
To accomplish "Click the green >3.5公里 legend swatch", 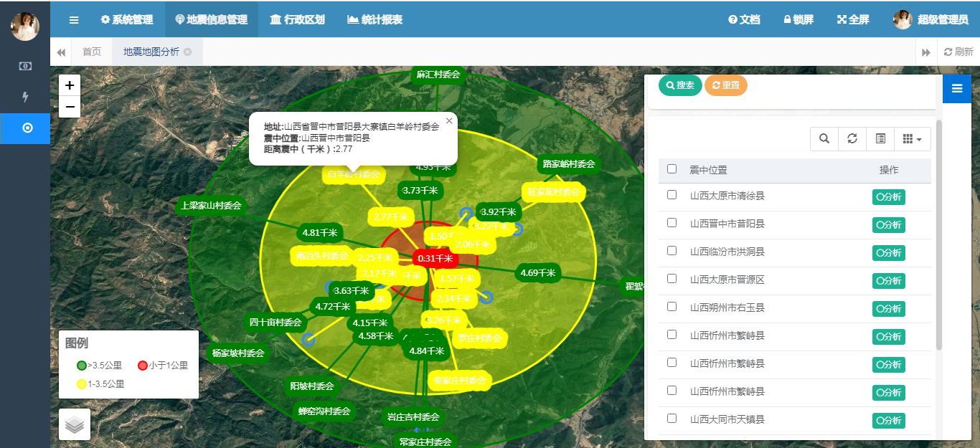I will pyautogui.click(x=82, y=366).
